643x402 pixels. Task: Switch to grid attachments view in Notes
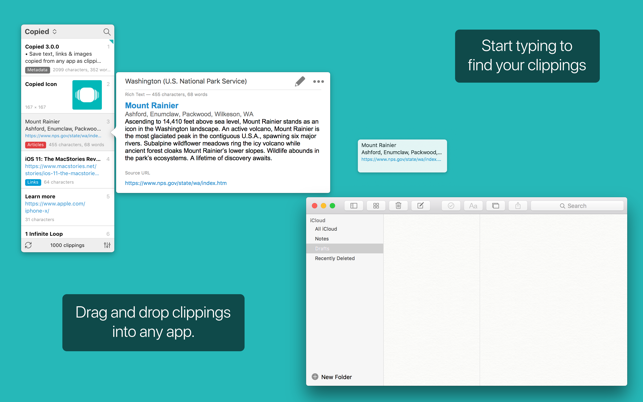[x=376, y=206]
